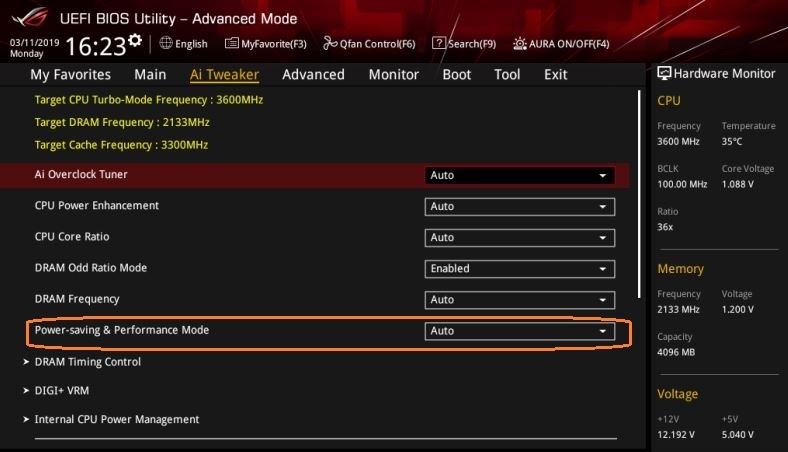788x452 pixels.
Task: Open CPU Power Enhancement dropdown
Action: (519, 207)
